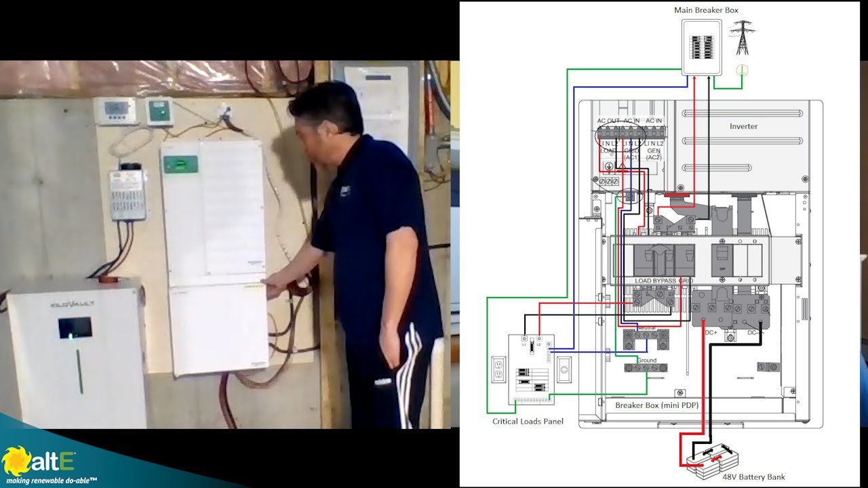This screenshot has width=868, height=488.
Task: Click the '48V Battery Bank' label
Action: point(753,476)
